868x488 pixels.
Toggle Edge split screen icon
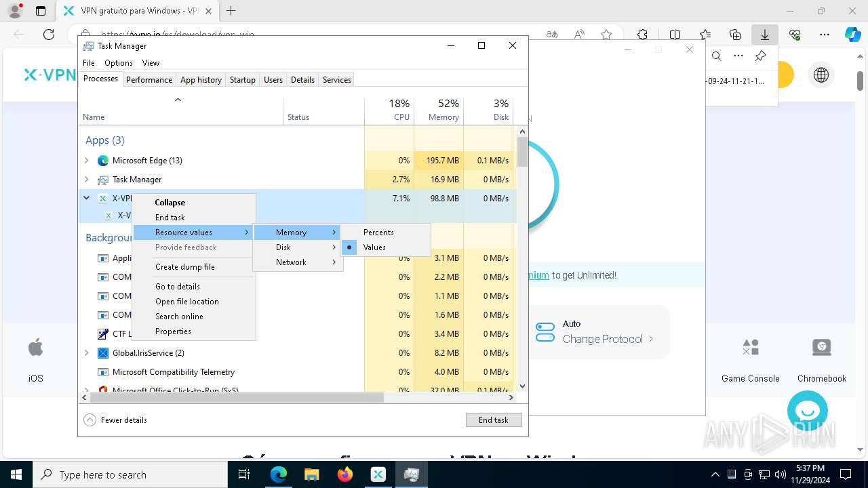pyautogui.click(x=675, y=35)
